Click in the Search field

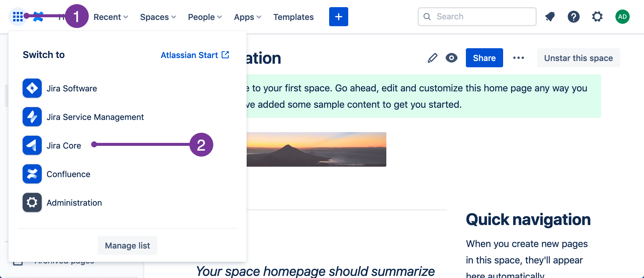477,17
